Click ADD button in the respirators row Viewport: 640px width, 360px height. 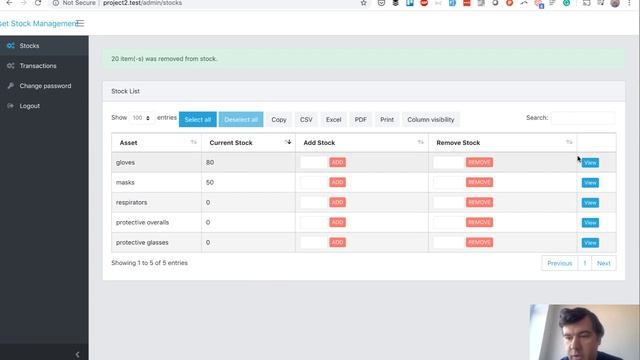coord(337,202)
